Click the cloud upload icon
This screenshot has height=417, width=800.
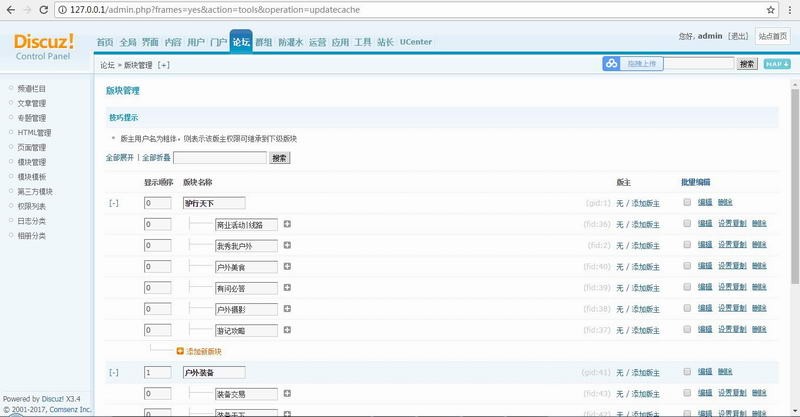[x=611, y=63]
